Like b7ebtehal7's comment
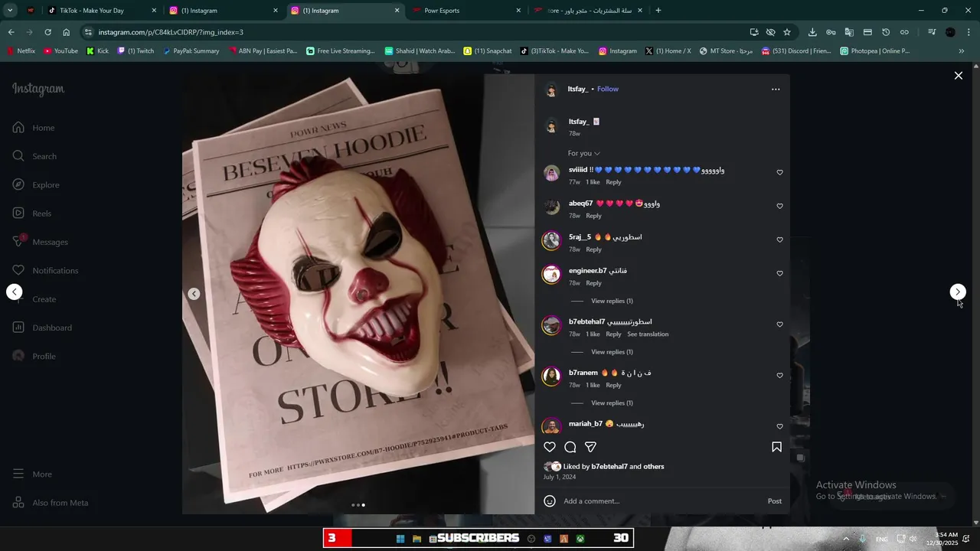Viewport: 980px width, 551px height. (x=780, y=324)
